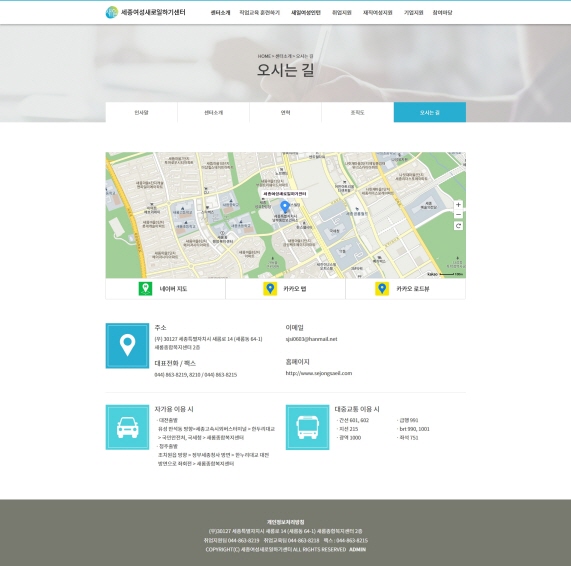The image size is (571, 566).
Task: Switch to the 인사말 tab
Action: (x=141, y=112)
